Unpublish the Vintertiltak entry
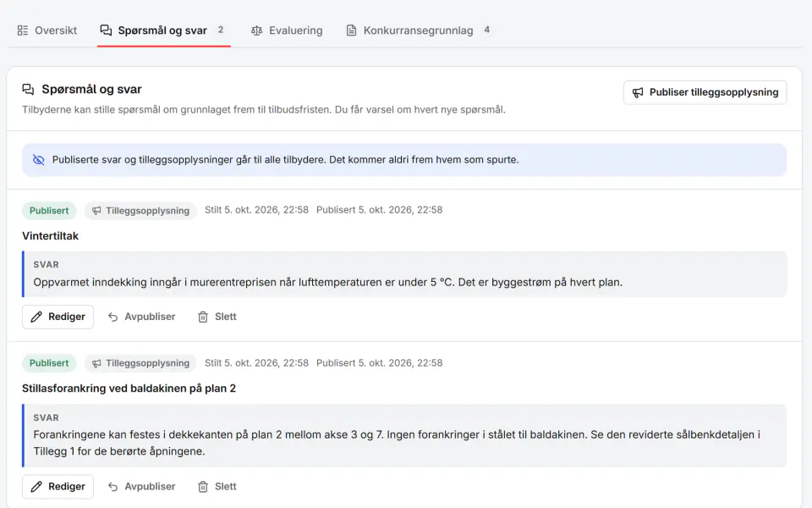This screenshot has width=812, height=508. point(141,317)
